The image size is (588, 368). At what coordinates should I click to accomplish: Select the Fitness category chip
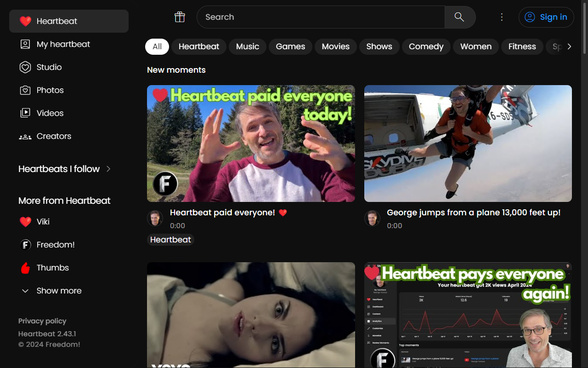[522, 46]
